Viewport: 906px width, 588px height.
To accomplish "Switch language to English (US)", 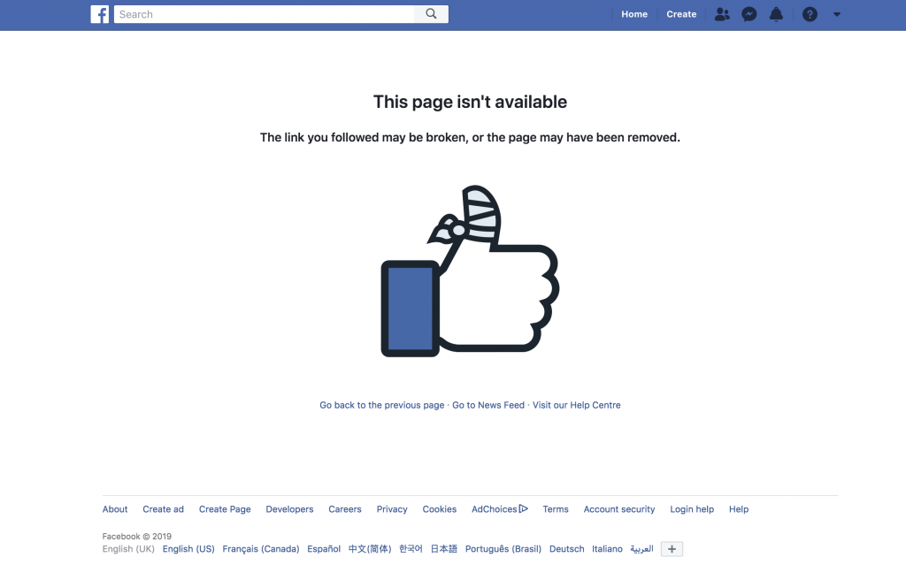I will pyautogui.click(x=188, y=549).
